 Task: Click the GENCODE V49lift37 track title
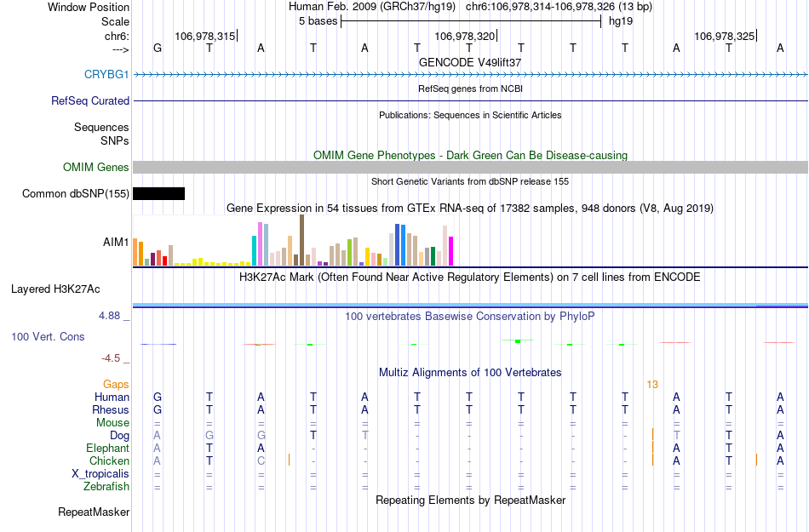coord(470,62)
